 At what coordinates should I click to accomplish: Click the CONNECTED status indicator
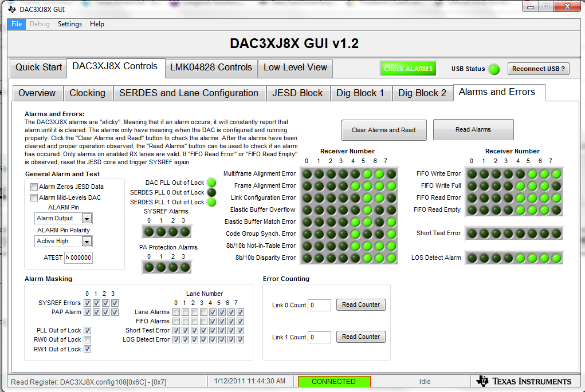pos(334,382)
